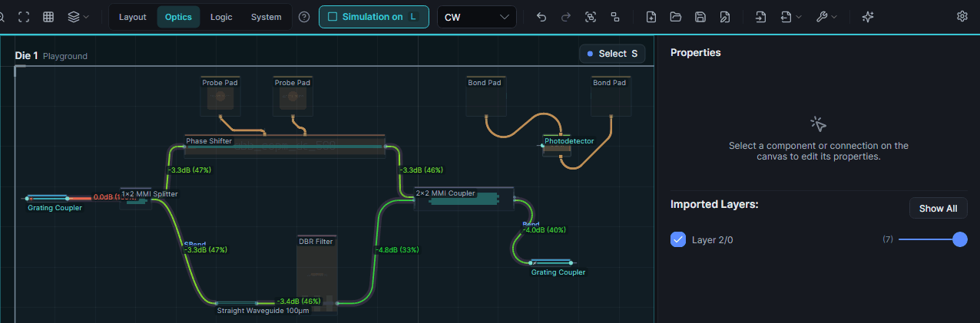Select the Phase Shifter component
The image size is (980, 323).
[x=285, y=146]
